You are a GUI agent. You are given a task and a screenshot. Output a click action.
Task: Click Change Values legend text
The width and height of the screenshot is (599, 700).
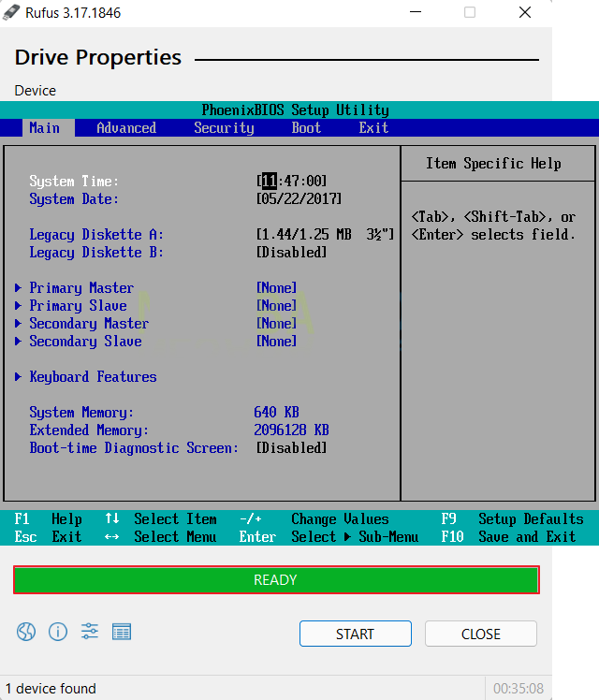click(340, 519)
